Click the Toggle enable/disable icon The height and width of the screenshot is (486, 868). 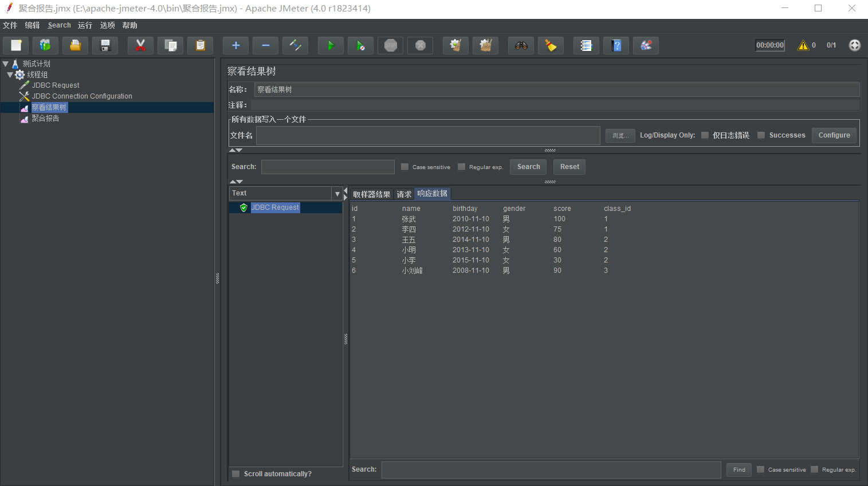tap(296, 45)
